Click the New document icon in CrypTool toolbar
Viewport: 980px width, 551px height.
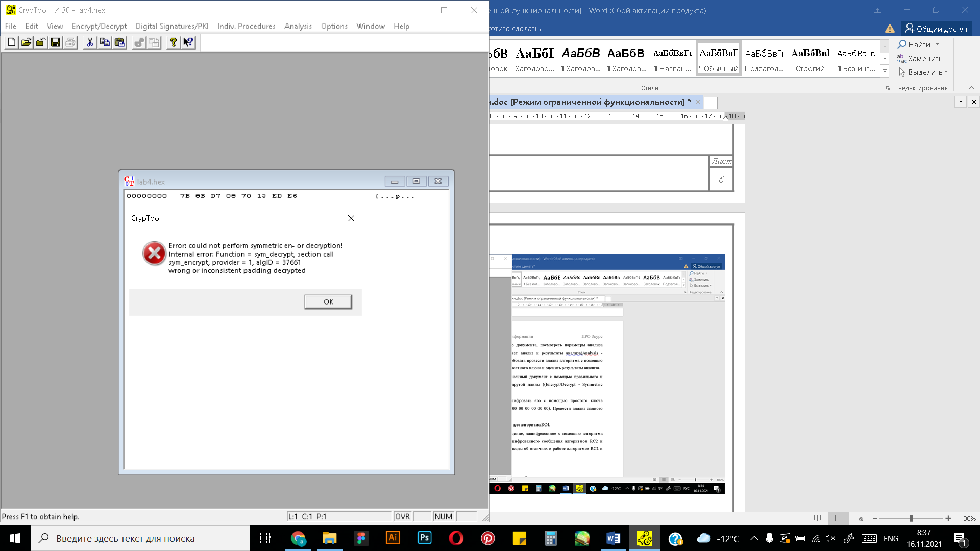11,42
